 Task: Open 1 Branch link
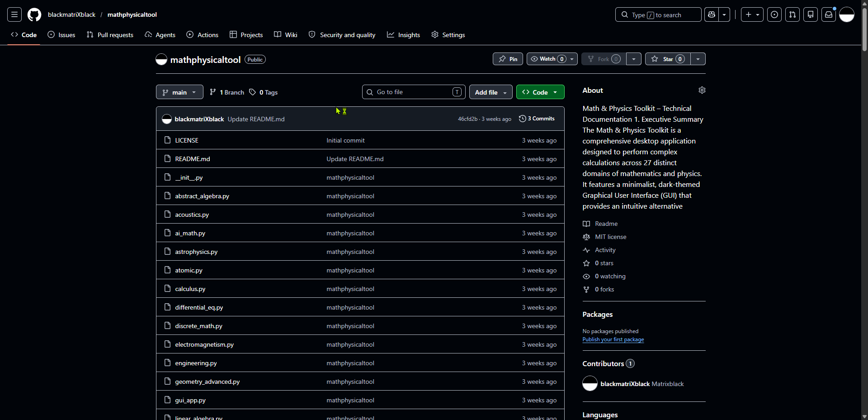227,92
